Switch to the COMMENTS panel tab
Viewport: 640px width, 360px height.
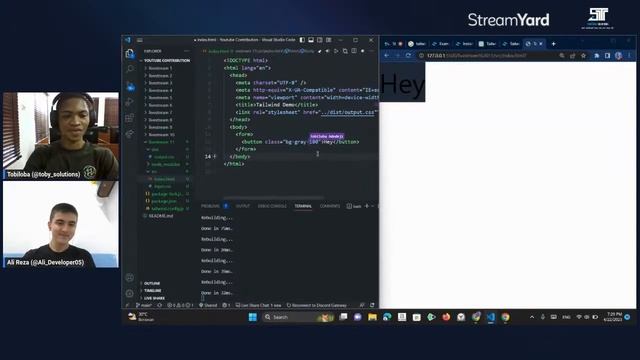click(x=330, y=206)
